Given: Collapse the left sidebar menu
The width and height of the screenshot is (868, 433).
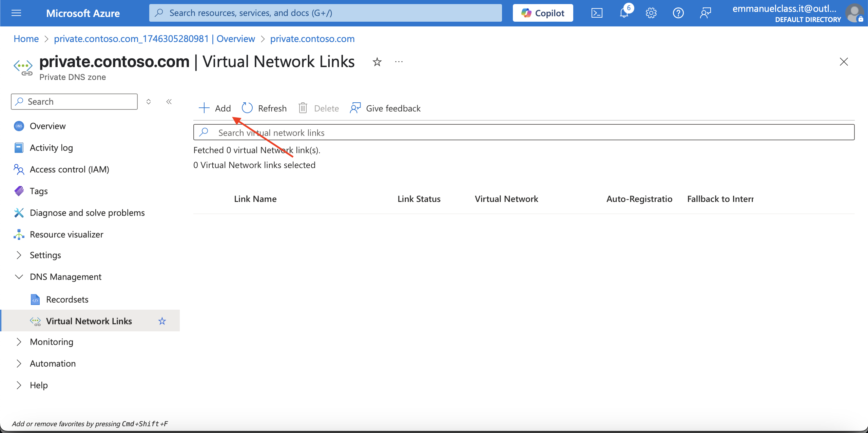Looking at the screenshot, I should (169, 102).
